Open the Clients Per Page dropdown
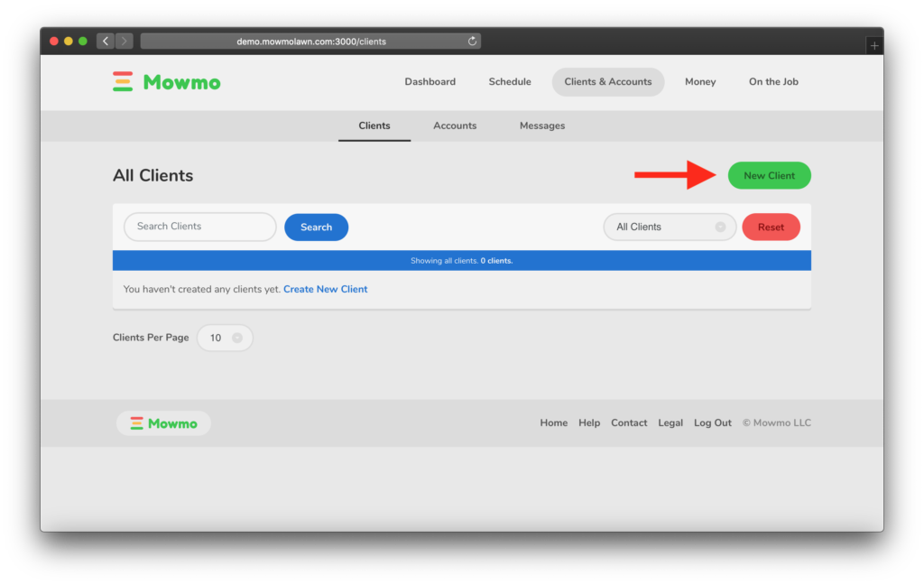 (225, 338)
